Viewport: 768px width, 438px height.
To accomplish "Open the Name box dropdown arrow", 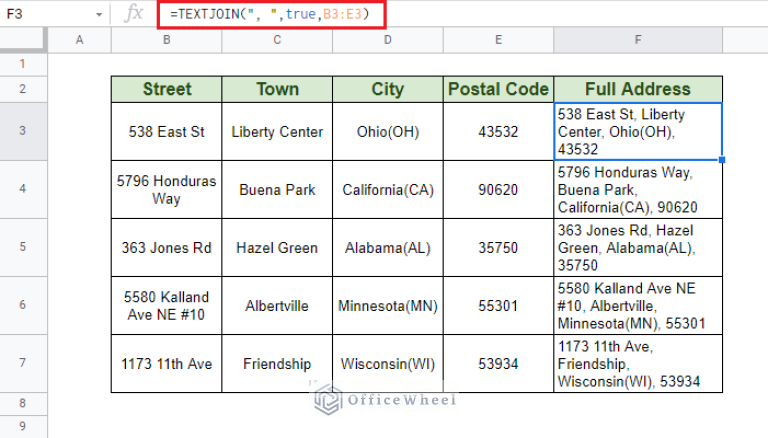I will [x=99, y=15].
